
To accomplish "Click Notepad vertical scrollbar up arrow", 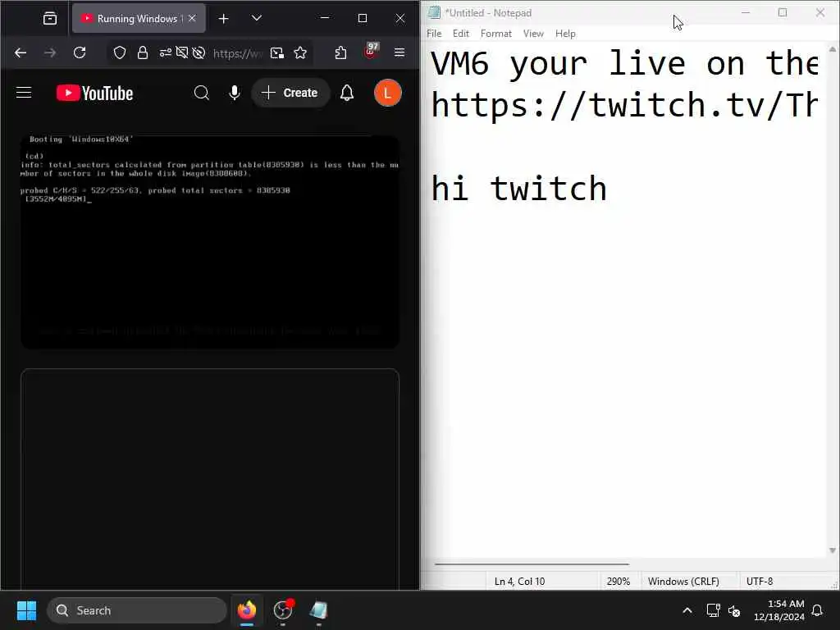I will (833, 48).
